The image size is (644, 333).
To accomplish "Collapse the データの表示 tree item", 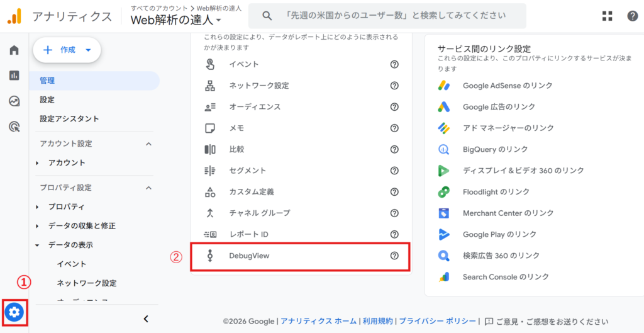I will (x=37, y=246).
